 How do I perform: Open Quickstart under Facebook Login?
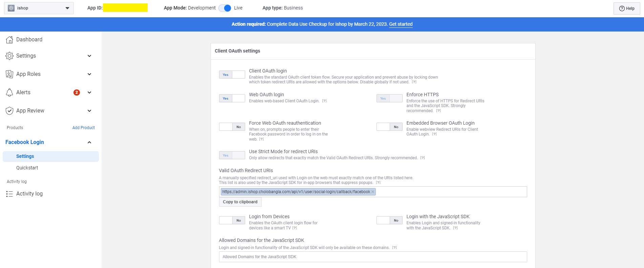[27, 168]
